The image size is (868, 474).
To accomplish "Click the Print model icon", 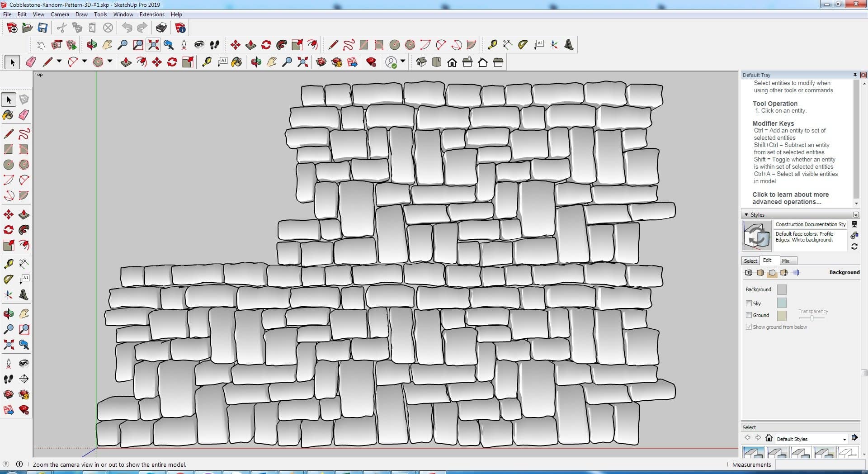I will [161, 28].
